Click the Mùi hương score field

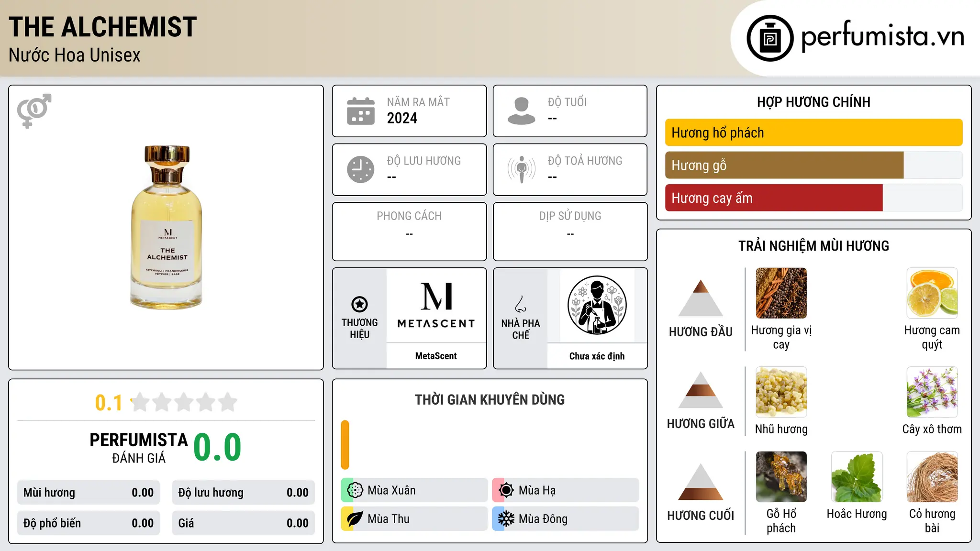coord(89,493)
